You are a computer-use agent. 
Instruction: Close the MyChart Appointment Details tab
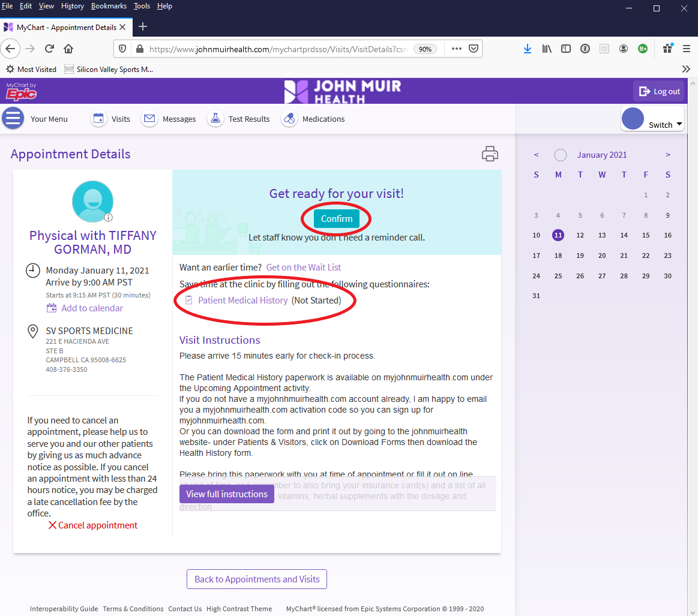122,27
